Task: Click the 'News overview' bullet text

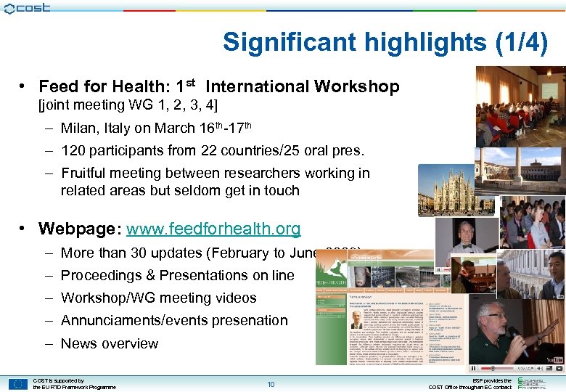Action: point(110,343)
